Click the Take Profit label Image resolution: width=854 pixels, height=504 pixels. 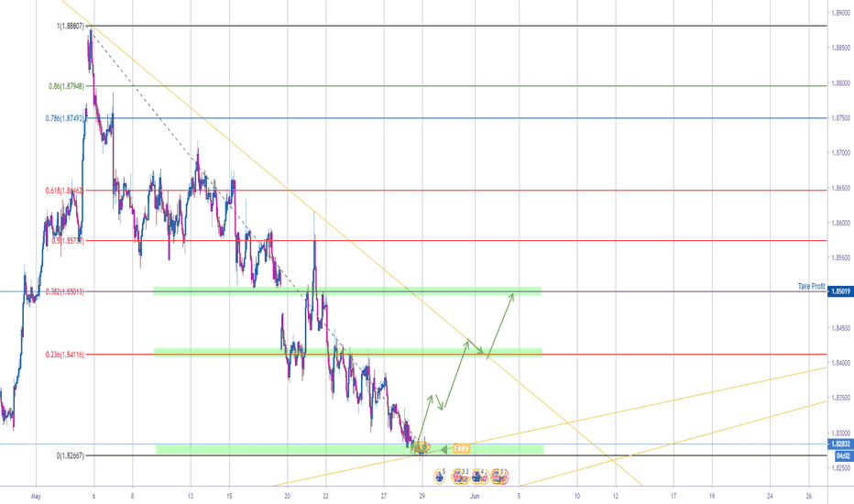[812, 286]
